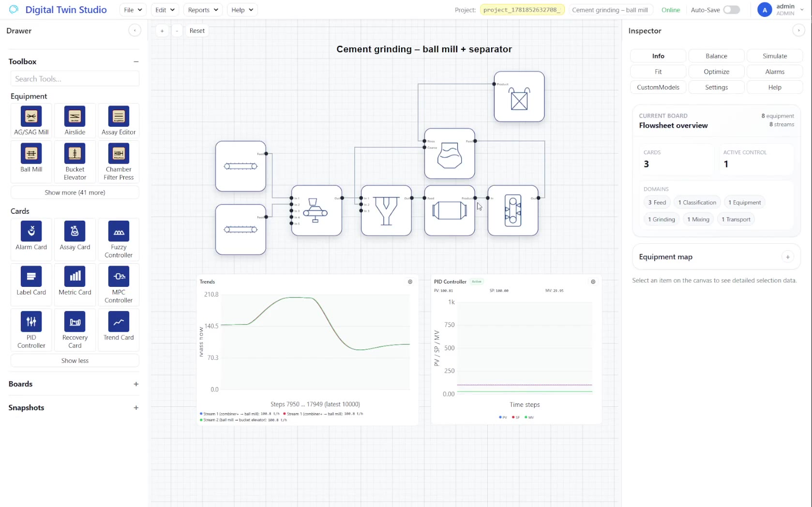Screen dimensions: 812x507
Task: Open the File dropdown menu
Action: coord(133,10)
